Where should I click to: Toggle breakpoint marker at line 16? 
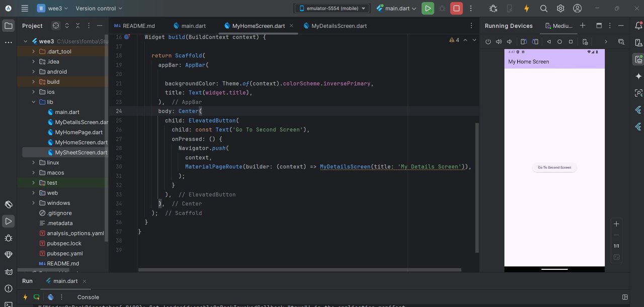[127, 37]
